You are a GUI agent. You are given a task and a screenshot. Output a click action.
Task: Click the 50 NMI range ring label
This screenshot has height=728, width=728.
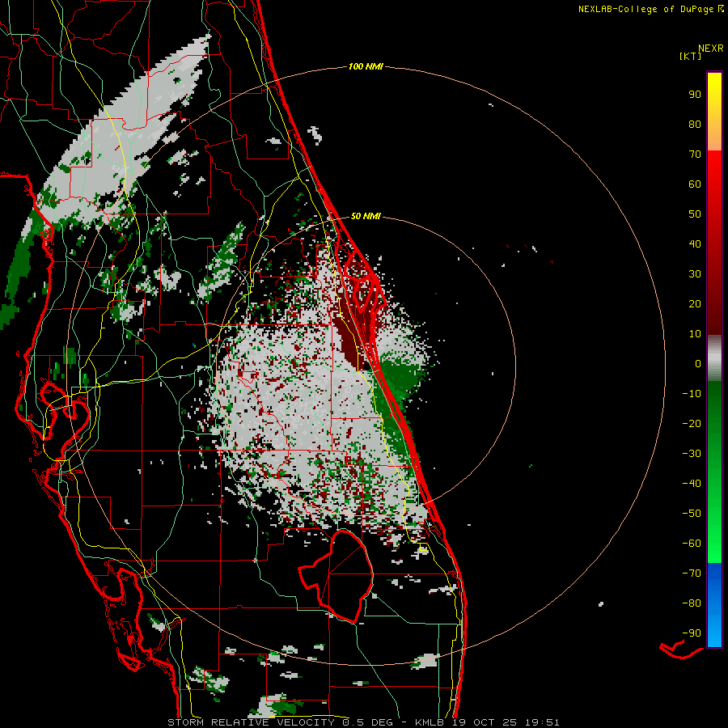coord(366,216)
